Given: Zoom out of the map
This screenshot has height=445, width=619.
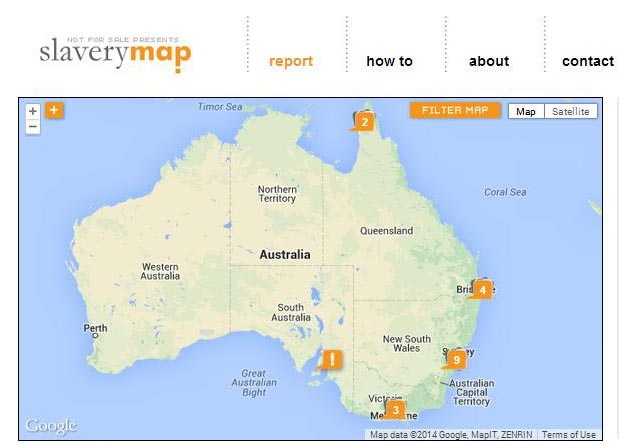Looking at the screenshot, I should coord(33,127).
